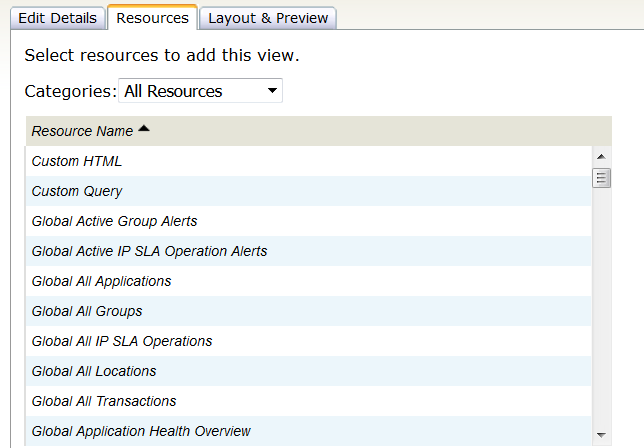The height and width of the screenshot is (448, 644).
Task: Switch to the Edit Details tab
Action: (58, 18)
